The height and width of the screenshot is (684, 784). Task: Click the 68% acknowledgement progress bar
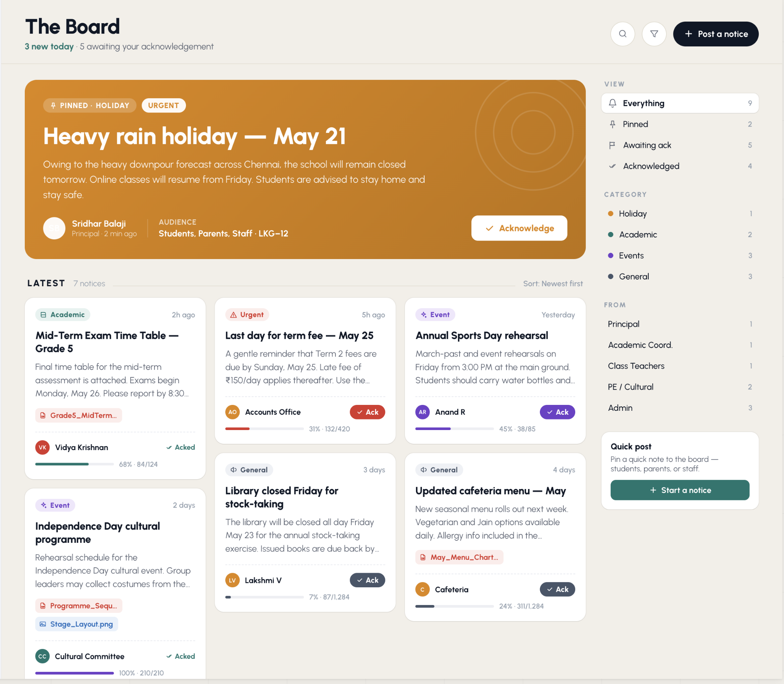(x=74, y=464)
